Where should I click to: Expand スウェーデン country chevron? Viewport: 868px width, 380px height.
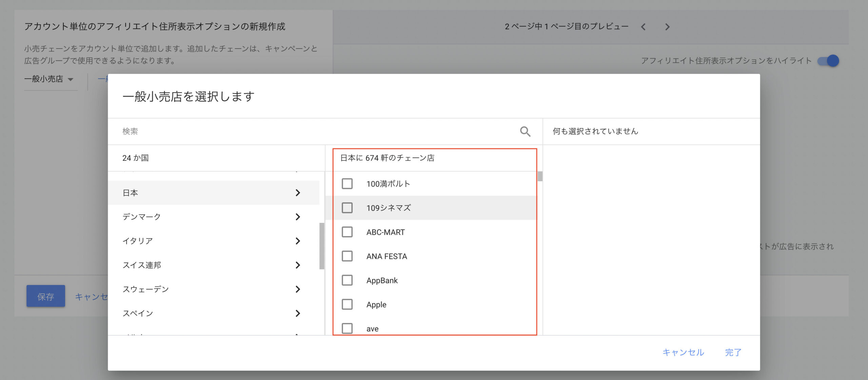click(x=298, y=289)
